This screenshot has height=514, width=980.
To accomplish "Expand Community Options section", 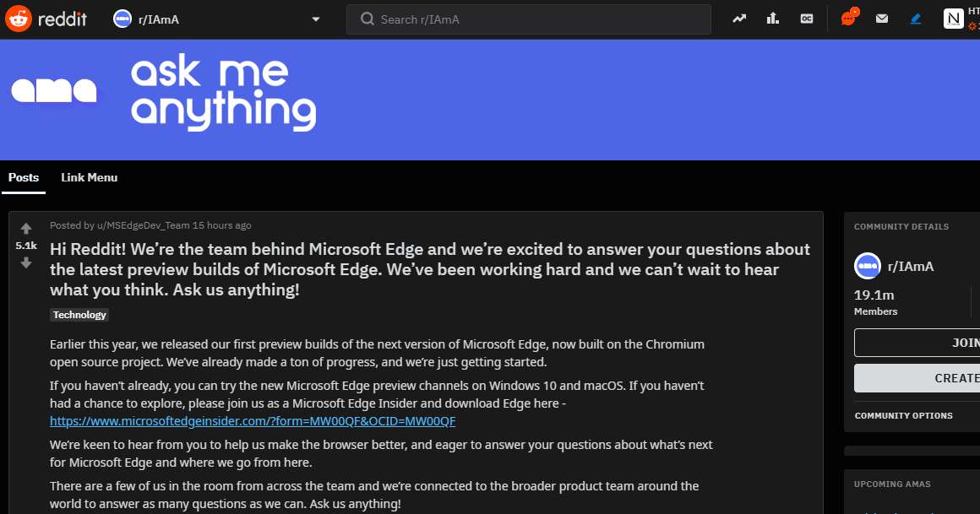I will (x=903, y=415).
